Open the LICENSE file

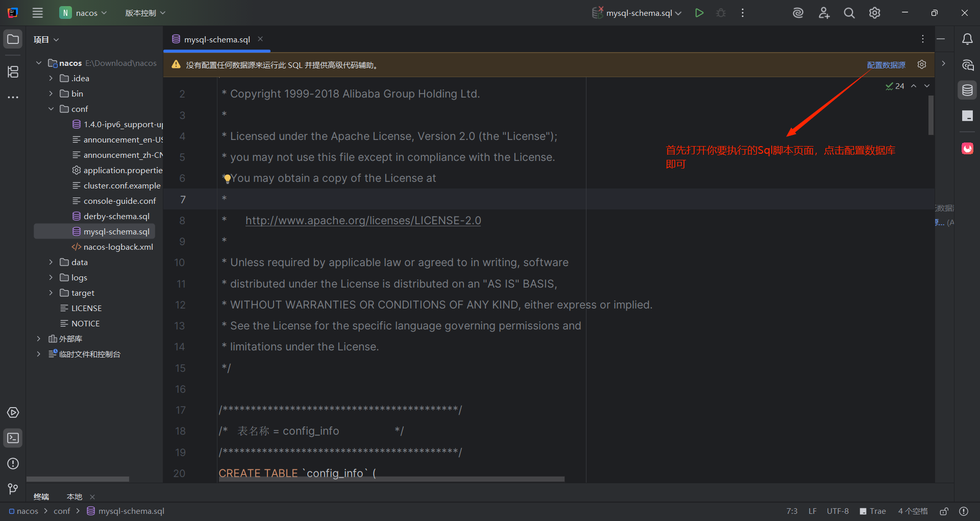[81, 308]
